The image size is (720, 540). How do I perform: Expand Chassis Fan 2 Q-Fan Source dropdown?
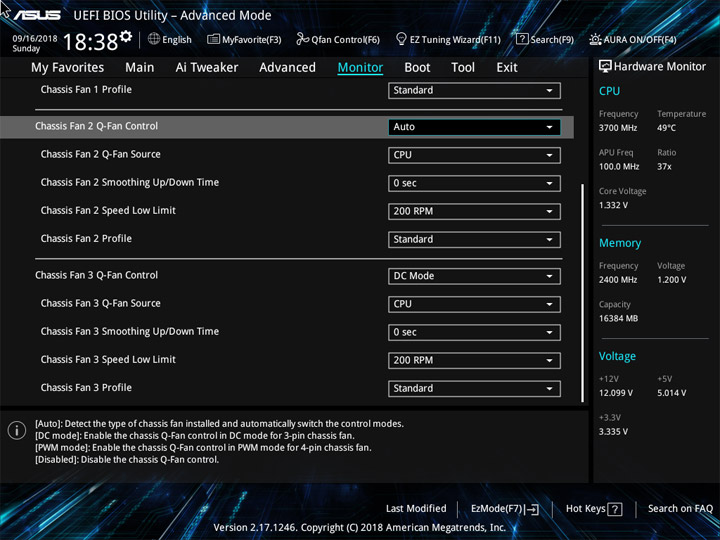click(474, 155)
